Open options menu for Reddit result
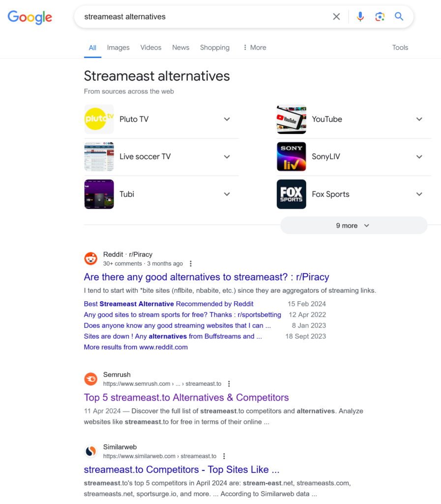 (x=191, y=264)
